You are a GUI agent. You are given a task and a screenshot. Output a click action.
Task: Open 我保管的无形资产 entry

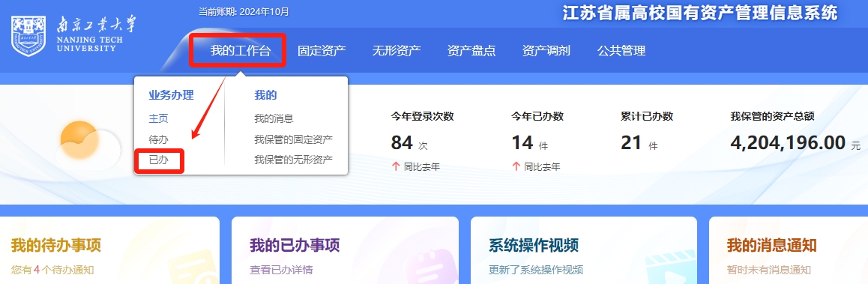pyautogui.click(x=293, y=160)
